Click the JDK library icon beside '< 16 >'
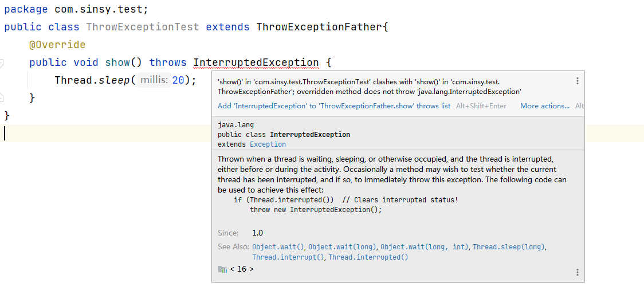The width and height of the screenshot is (644, 286). point(222,269)
